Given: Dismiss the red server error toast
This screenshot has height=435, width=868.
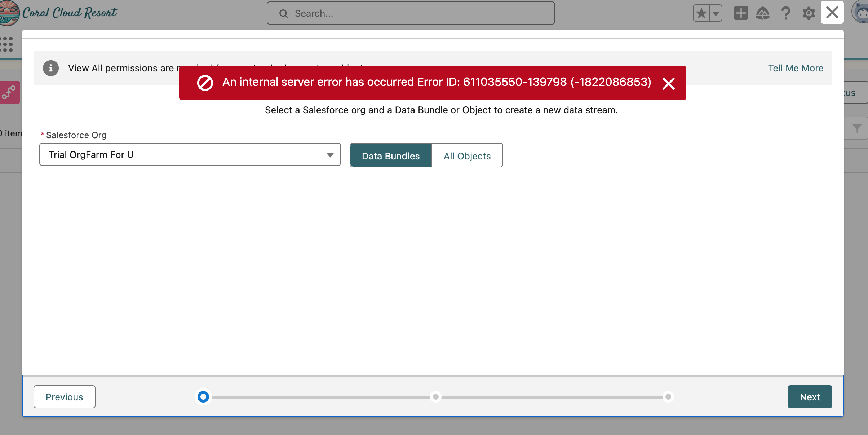Looking at the screenshot, I should pyautogui.click(x=668, y=84).
